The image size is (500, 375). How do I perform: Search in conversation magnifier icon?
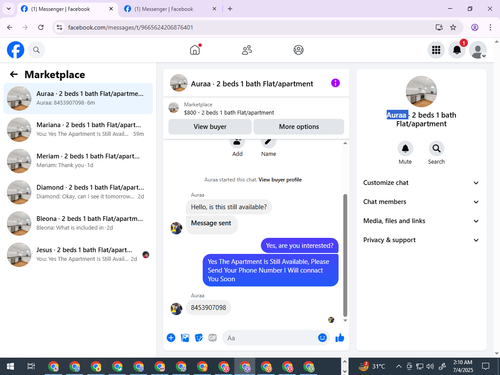436,148
